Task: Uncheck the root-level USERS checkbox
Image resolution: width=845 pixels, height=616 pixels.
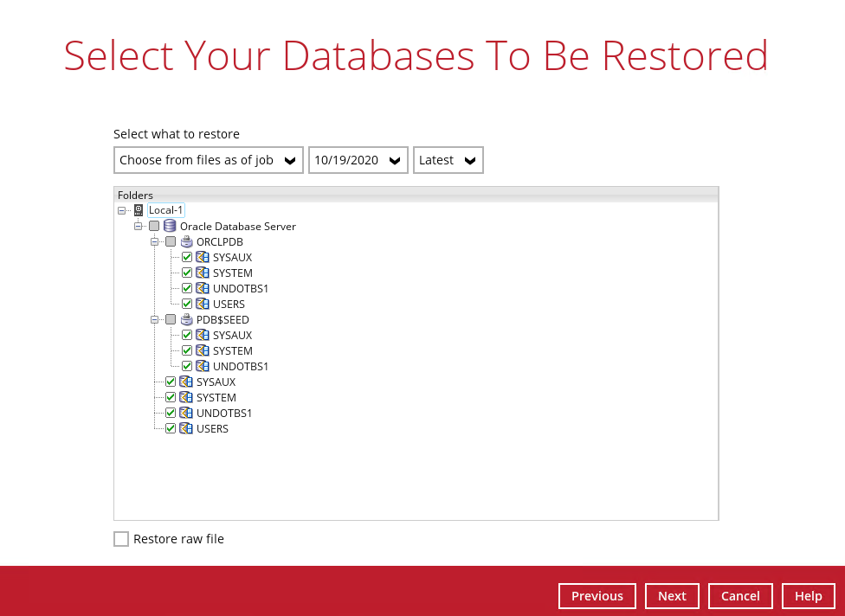Action: tap(171, 428)
